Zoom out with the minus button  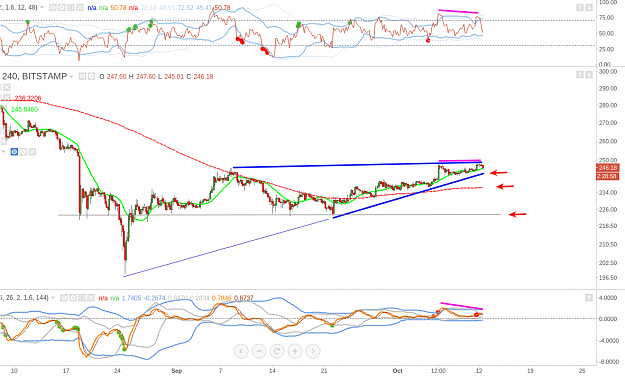259,351
